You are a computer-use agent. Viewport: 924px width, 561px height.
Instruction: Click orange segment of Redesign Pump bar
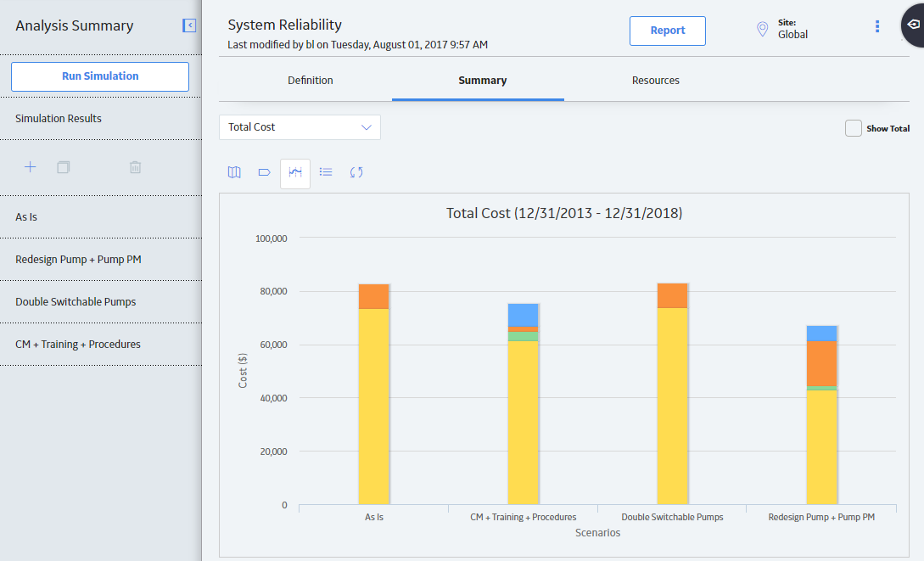(821, 363)
